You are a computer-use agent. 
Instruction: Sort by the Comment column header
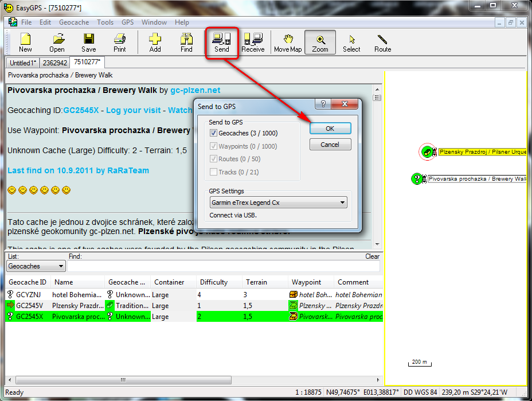coord(359,282)
